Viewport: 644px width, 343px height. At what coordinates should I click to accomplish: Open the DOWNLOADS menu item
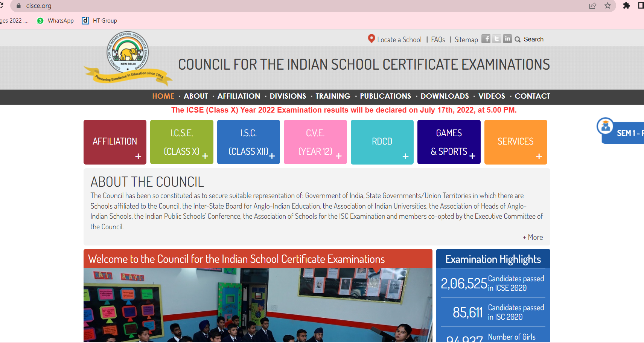point(445,96)
